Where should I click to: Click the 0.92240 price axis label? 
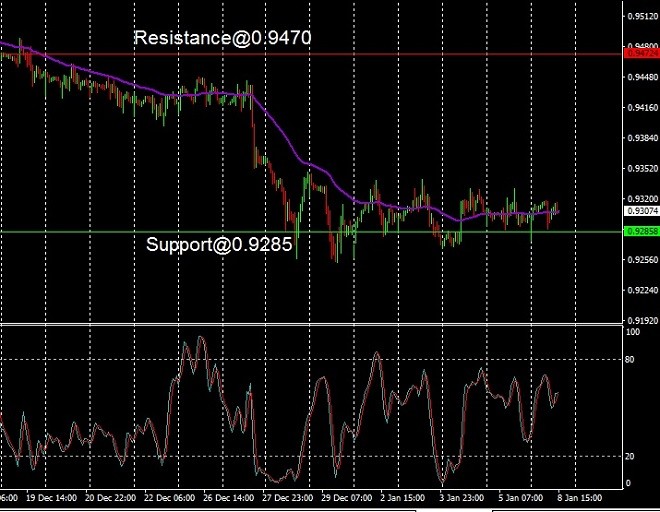[642, 290]
